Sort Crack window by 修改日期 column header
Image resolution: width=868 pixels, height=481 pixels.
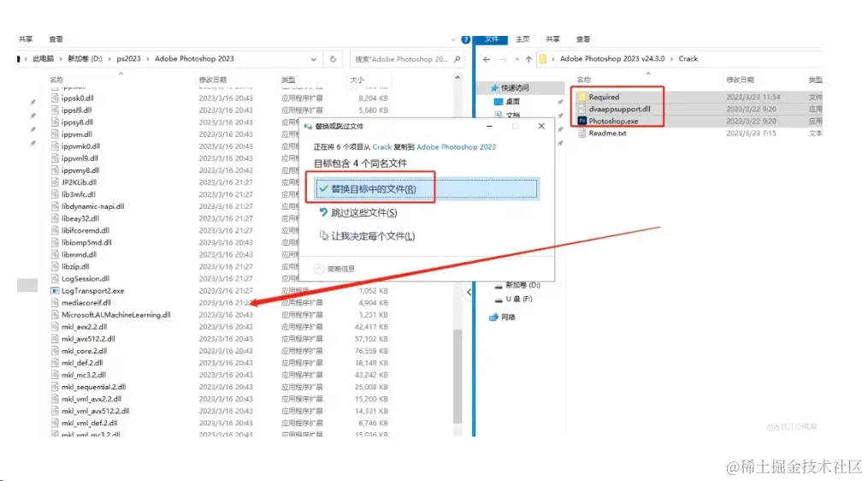point(740,80)
